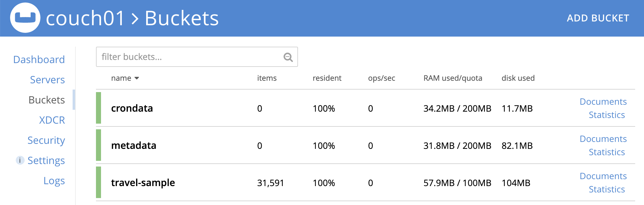The image size is (644, 205).
Task: Open the XDCR section
Action: pyautogui.click(x=52, y=120)
